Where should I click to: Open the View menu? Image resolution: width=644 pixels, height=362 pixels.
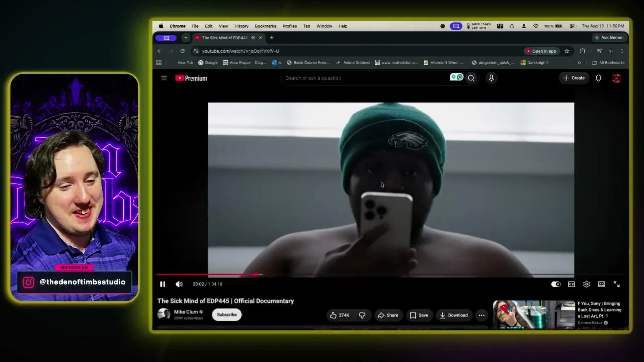click(223, 26)
